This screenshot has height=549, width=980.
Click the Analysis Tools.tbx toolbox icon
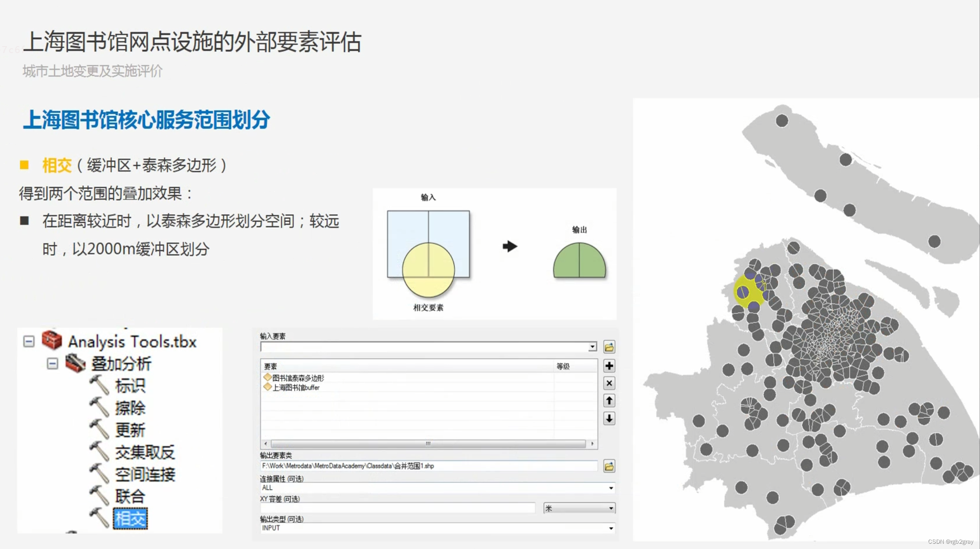click(52, 341)
